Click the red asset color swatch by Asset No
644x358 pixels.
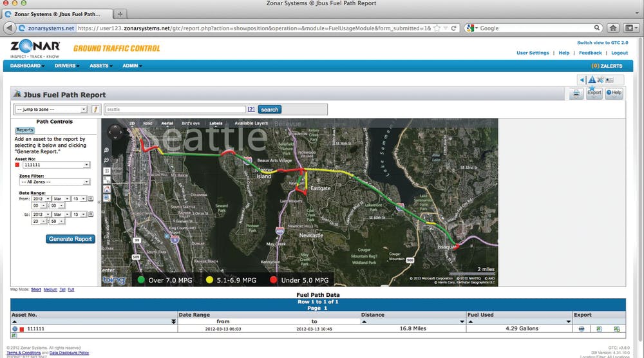(x=17, y=165)
